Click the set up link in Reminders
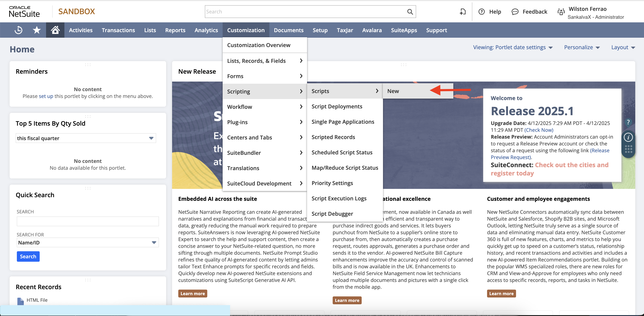 click(x=46, y=96)
